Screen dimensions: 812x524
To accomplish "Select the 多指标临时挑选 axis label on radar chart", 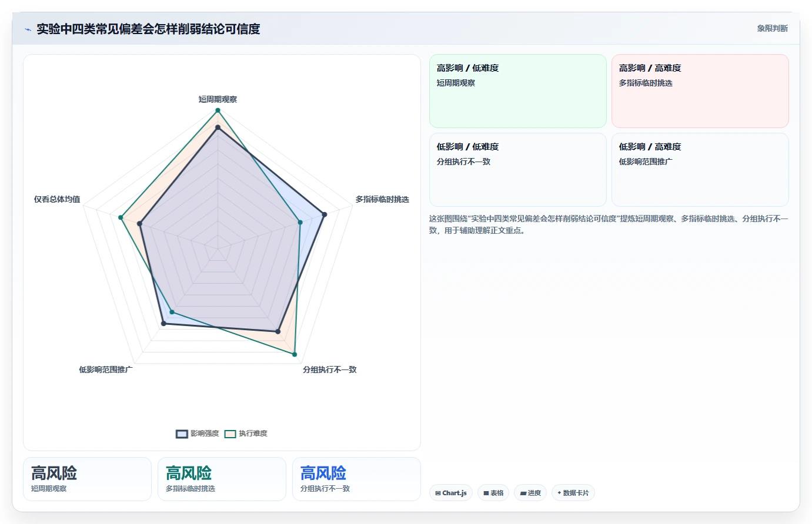I will (382, 199).
